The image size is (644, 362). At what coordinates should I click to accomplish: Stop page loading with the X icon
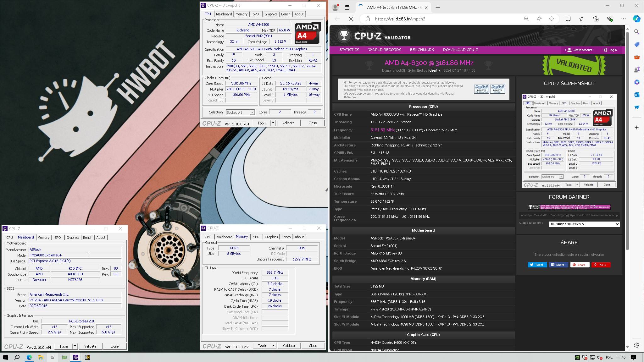tap(351, 19)
